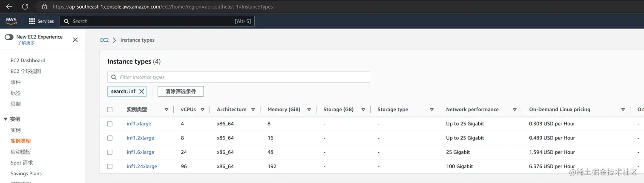Click the magnifier in Filter instance types

tap(114, 77)
